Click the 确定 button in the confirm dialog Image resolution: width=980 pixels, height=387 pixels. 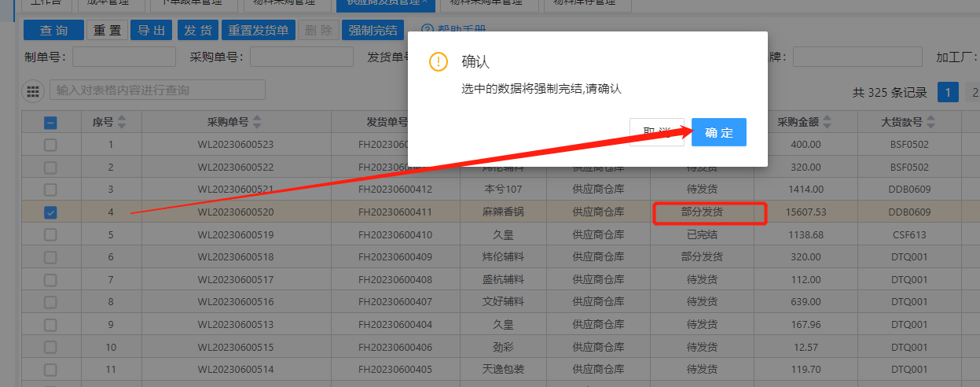coord(718,132)
